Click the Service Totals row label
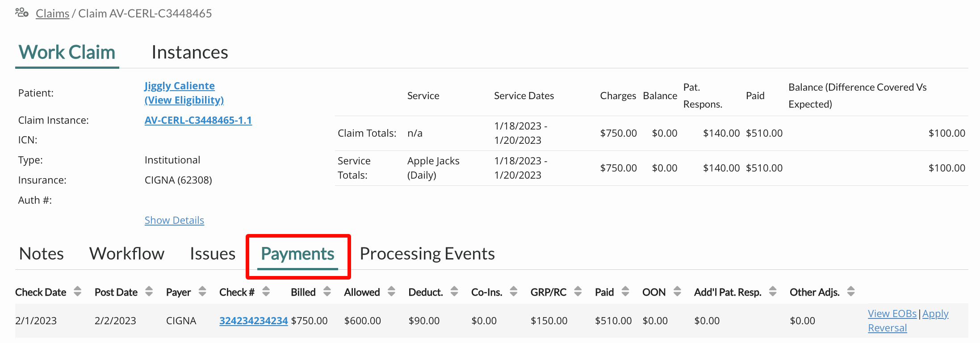Screen dimensions: 980x343 click(x=354, y=168)
